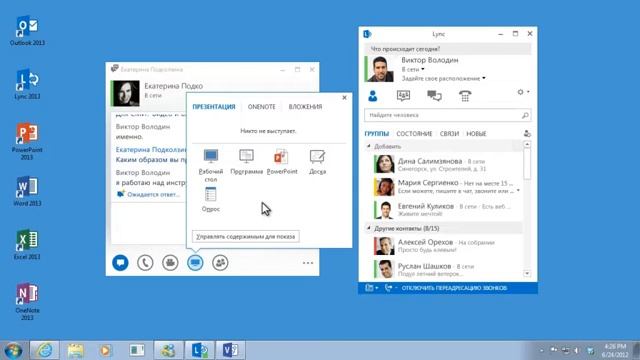
Task: Open Lync 2013 desktop shortcut
Action: pos(27,84)
